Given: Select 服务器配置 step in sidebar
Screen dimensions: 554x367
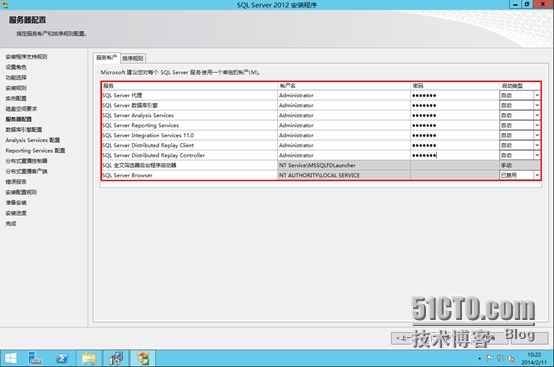Looking at the screenshot, I should (x=18, y=119).
